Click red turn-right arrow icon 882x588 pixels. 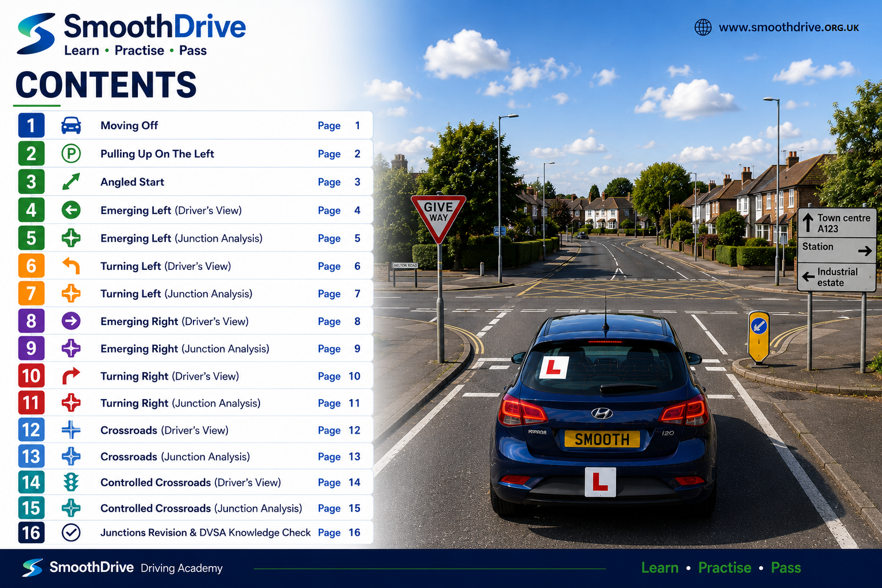click(x=71, y=376)
